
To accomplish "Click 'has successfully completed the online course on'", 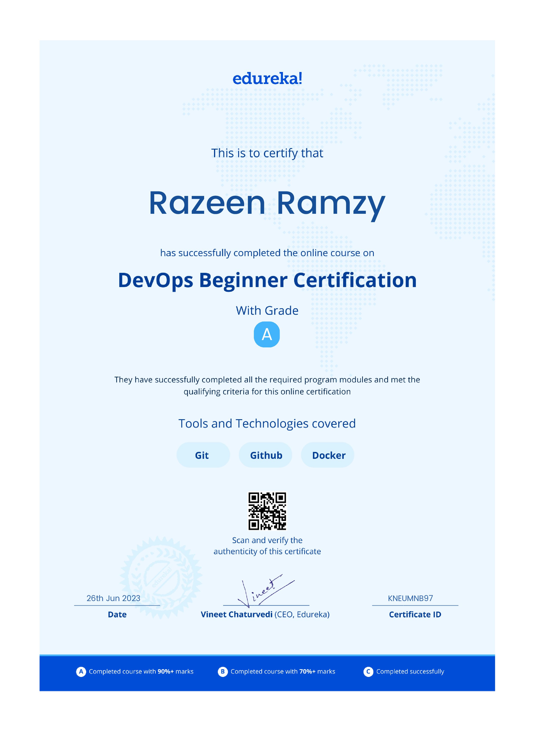I will pos(267,253).
